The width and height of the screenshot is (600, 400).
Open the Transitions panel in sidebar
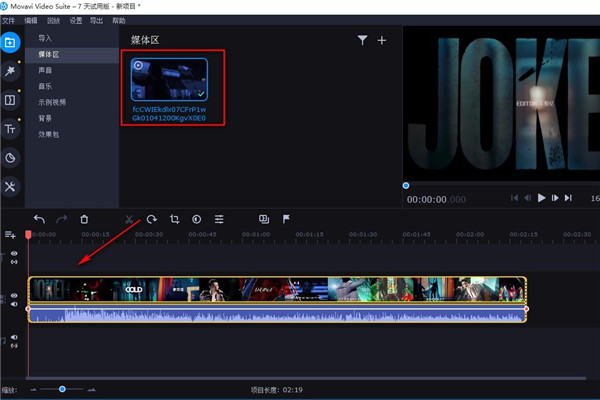click(10, 100)
